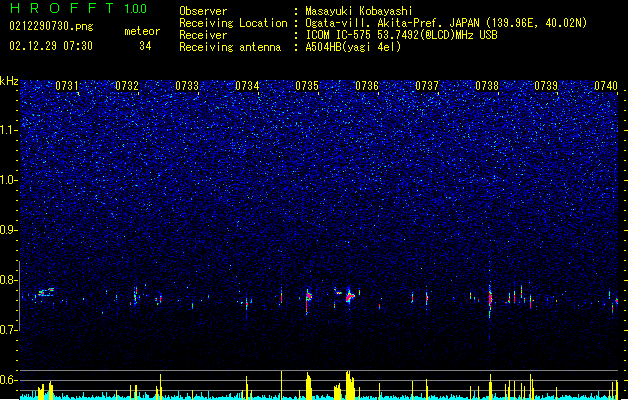Click the 0734 time marker
This screenshot has height=400, width=629.
[x=247, y=86]
